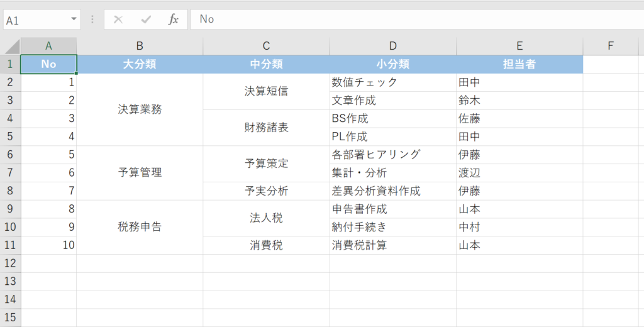The width and height of the screenshot is (644, 327).
Task: Click inside the Name Box showing A1
Action: 36,19
